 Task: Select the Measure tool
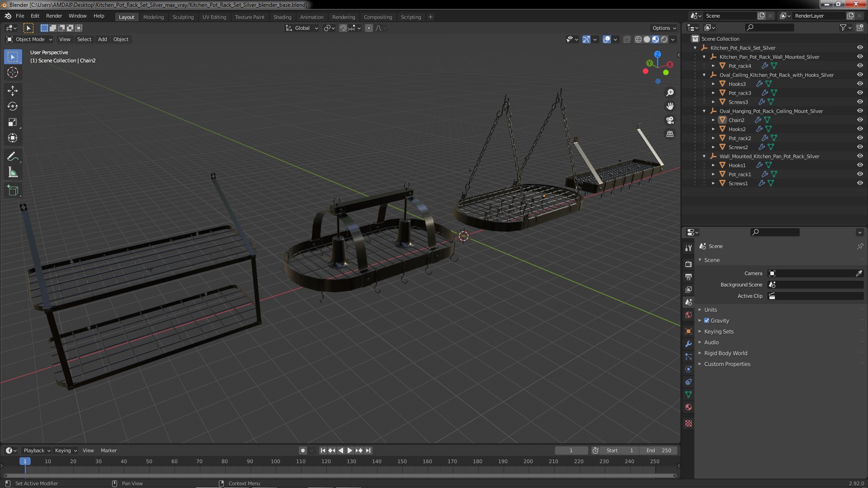(x=13, y=173)
